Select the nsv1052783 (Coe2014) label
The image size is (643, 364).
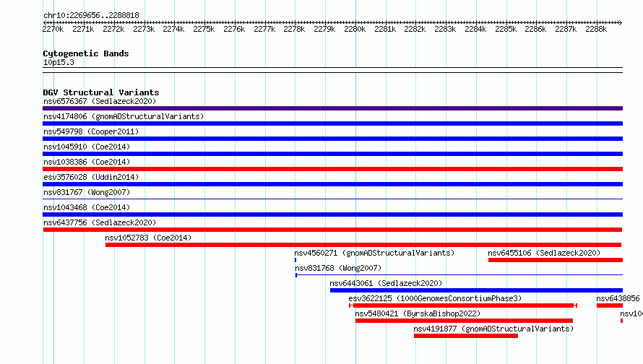[148, 238]
